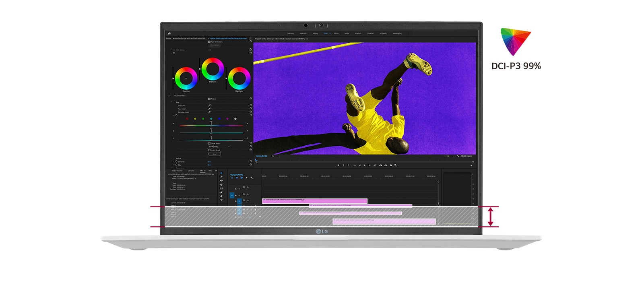
Task: Open the Media Browser panel tab
Action: coord(177,171)
